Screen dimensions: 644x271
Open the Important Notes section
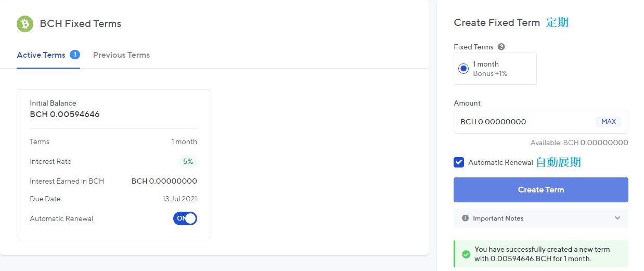(541, 218)
